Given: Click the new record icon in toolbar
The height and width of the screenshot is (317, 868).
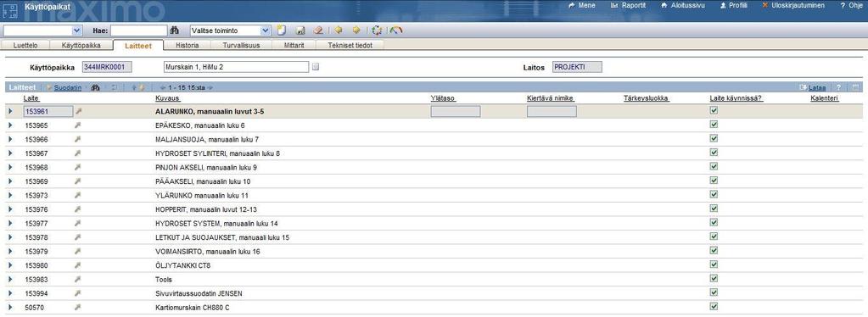Looking at the screenshot, I should [281, 31].
